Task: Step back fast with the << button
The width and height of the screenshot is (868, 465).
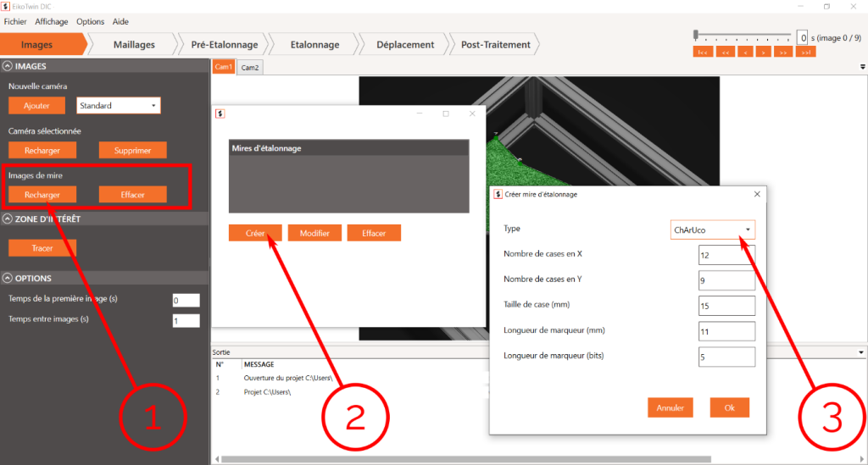Action: [726, 52]
